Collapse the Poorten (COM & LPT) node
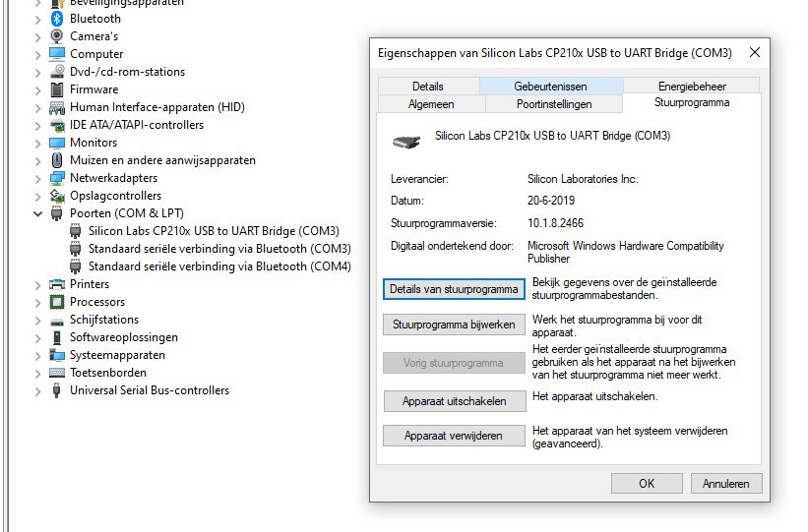Image resolution: width=808 pixels, height=532 pixels. coord(38,213)
